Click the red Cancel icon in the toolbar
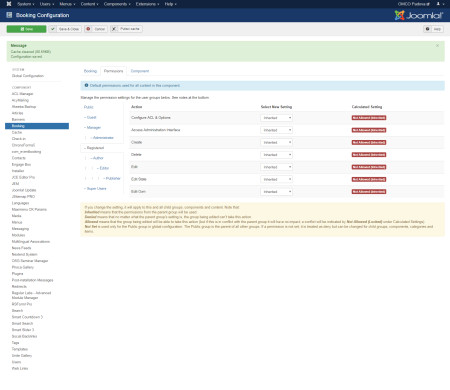Viewport: 450px width, 390px height. click(88, 29)
